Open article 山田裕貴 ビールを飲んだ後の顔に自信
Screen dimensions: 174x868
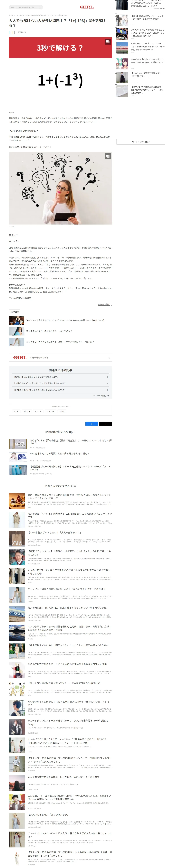(69, 798)
